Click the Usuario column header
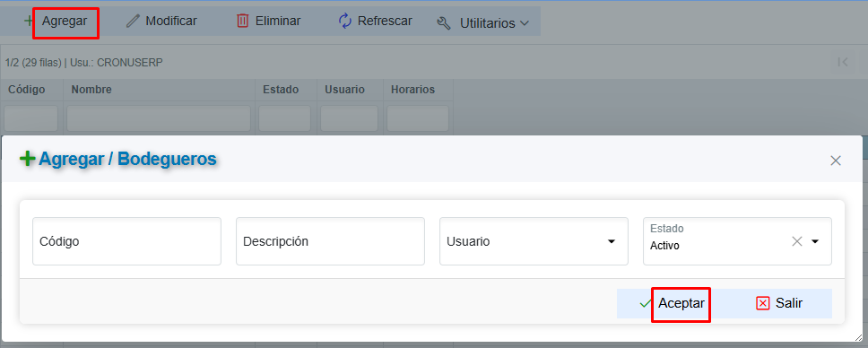This screenshot has width=868, height=348. pos(345,89)
